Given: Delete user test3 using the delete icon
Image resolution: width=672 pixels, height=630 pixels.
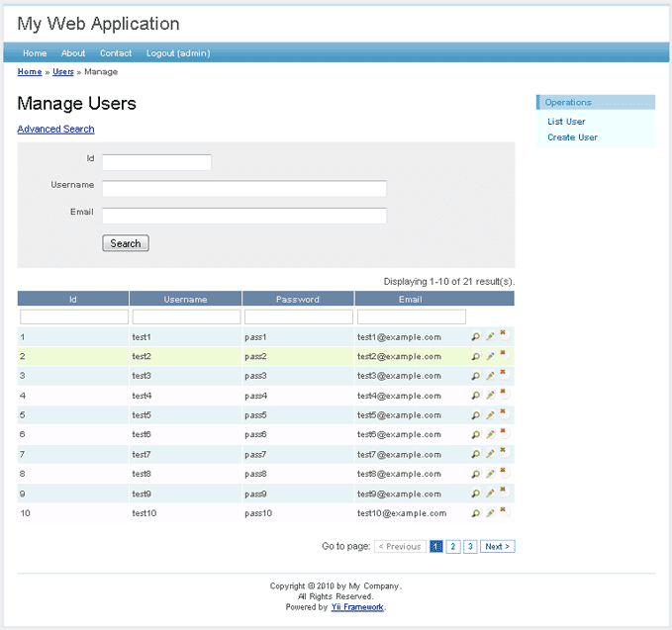Looking at the screenshot, I should (x=503, y=373).
